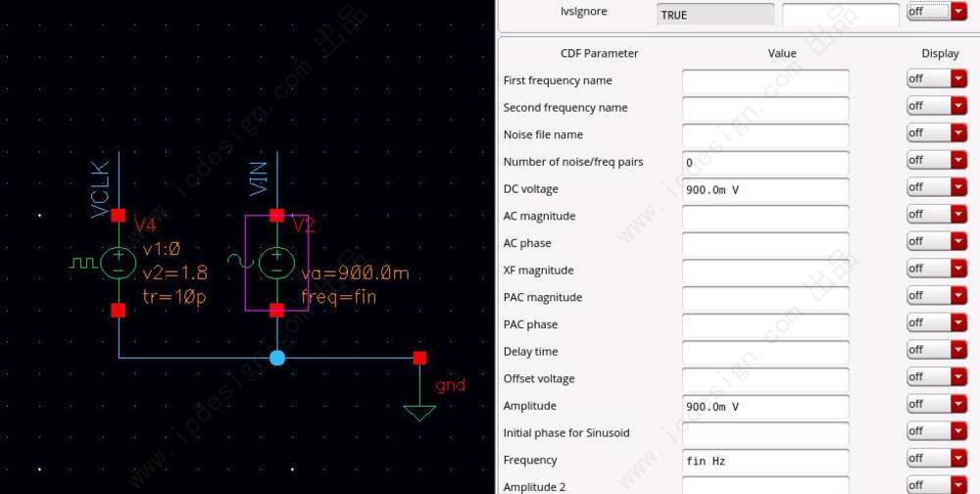Click the bottom red pin of V4

pyautogui.click(x=119, y=310)
